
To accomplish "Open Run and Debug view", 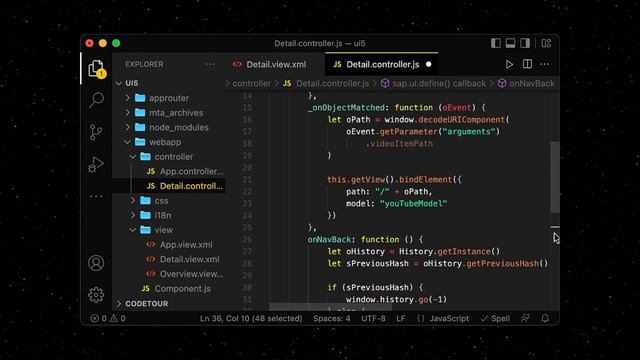I will (x=96, y=164).
